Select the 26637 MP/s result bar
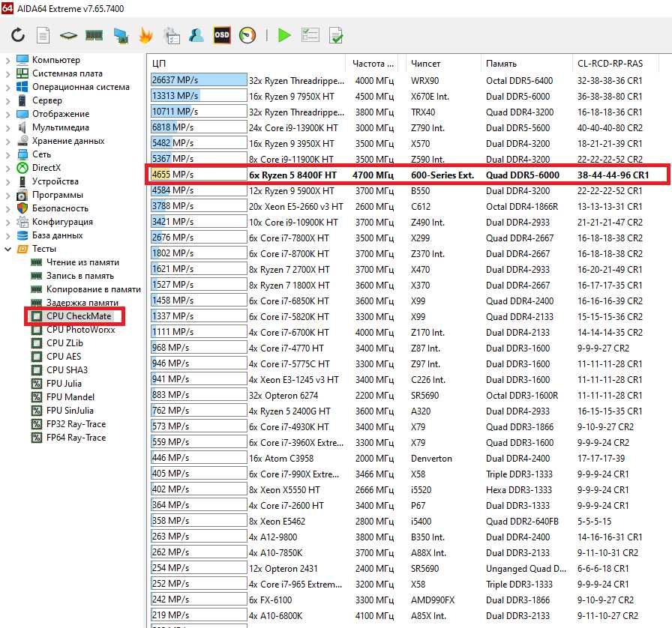The height and width of the screenshot is (628, 672). coord(199,80)
